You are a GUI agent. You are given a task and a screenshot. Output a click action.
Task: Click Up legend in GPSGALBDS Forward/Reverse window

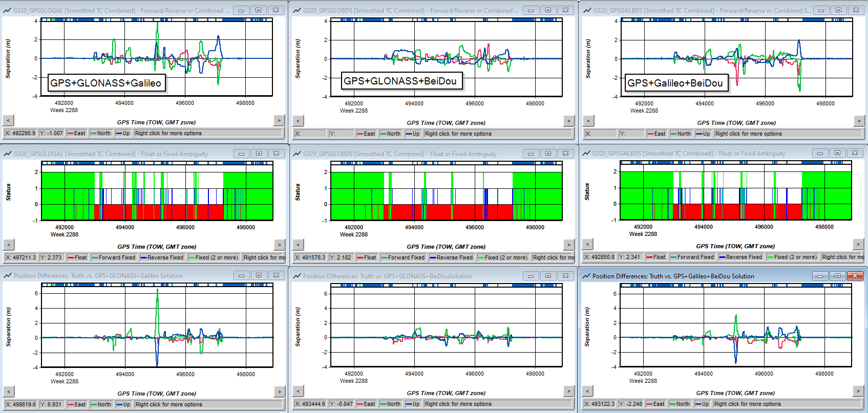point(703,134)
